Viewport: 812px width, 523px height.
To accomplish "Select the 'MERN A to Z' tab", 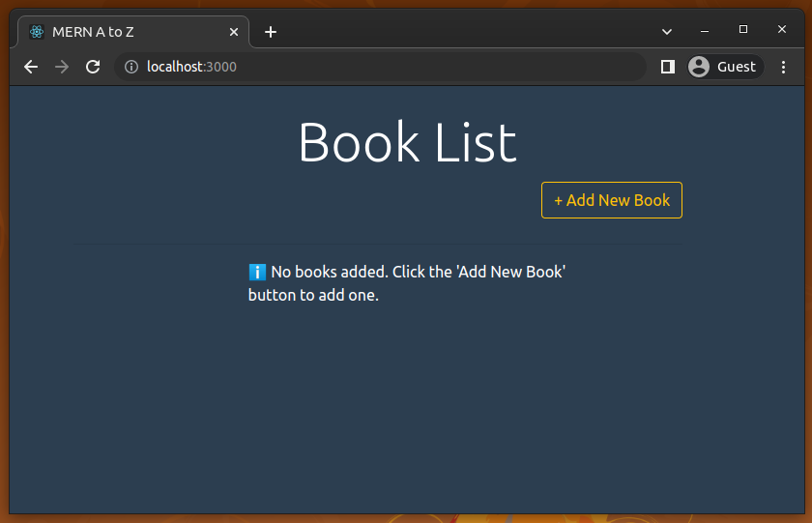I will (x=126, y=32).
